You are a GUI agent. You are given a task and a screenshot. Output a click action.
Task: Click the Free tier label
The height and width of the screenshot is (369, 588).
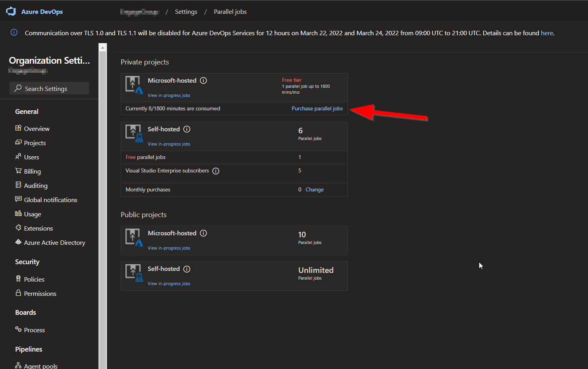292,80
